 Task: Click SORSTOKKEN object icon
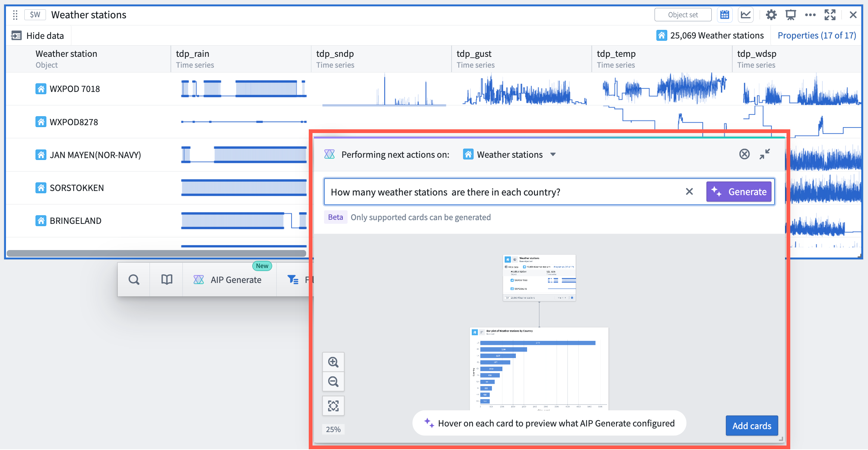[x=41, y=188]
